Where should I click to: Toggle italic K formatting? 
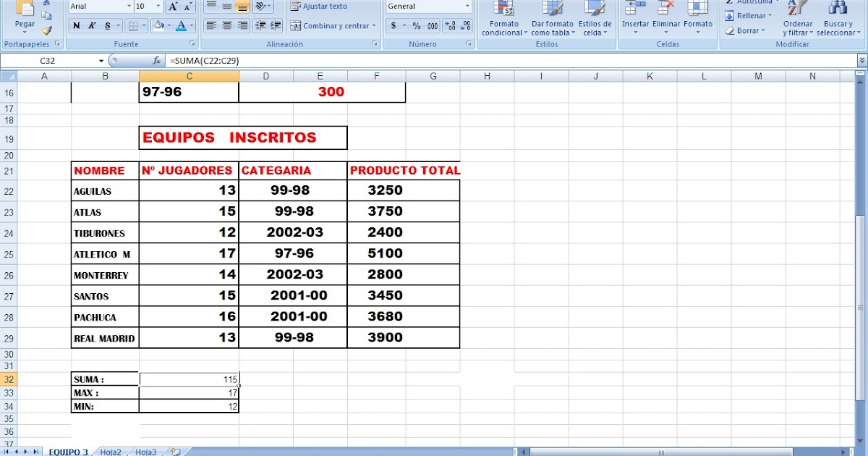coord(92,26)
